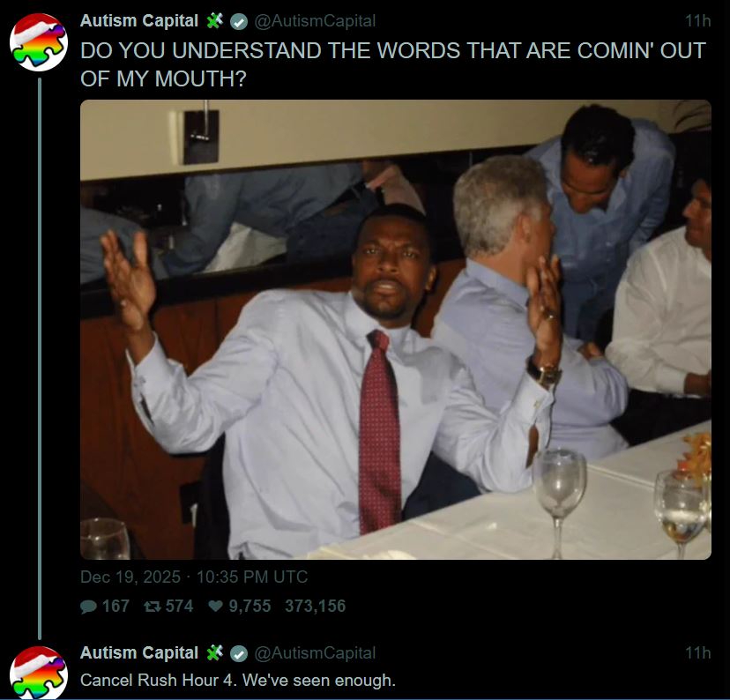The image size is (730, 700).
Task: Click the 11h timestamp on the first tweet
Action: 698,21
